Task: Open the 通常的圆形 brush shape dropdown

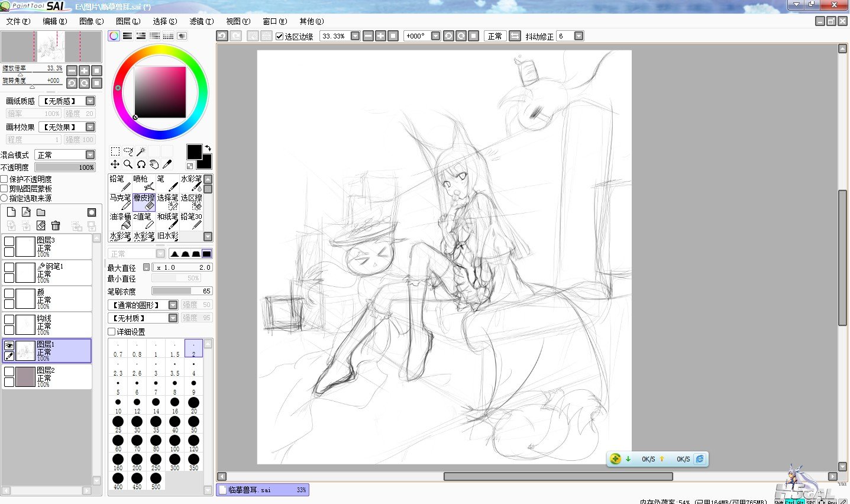Action: tap(173, 305)
